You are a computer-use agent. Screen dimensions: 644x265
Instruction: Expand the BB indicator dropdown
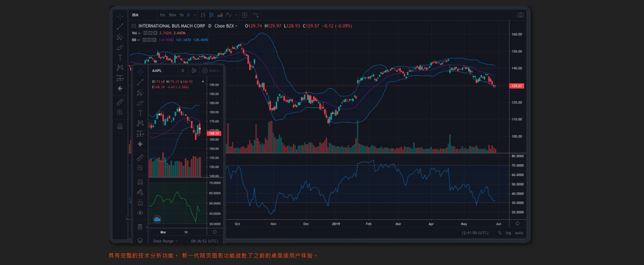click(x=138, y=40)
